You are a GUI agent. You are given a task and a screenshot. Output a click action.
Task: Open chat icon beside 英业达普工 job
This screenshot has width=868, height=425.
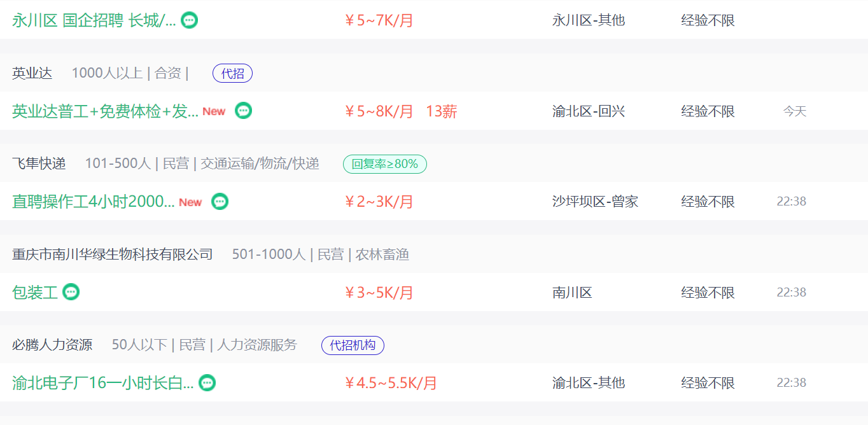pyautogui.click(x=243, y=111)
